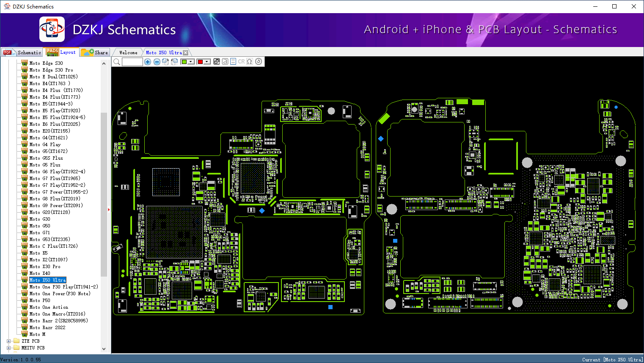This screenshot has height=363, width=644.
Task: Select Moto E5 Play(XT1920)
Action: (x=55, y=111)
